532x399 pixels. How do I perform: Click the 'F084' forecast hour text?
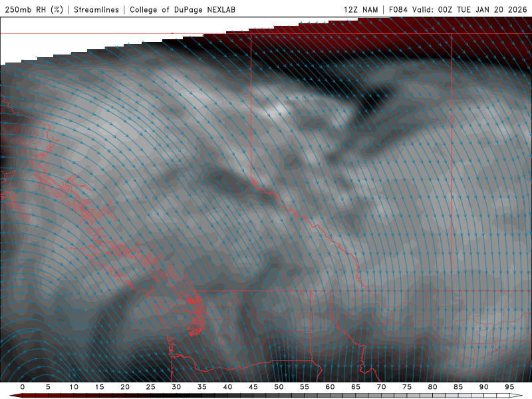(x=398, y=9)
